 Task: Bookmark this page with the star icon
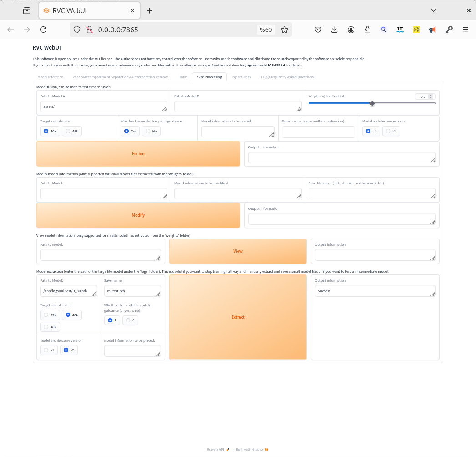coord(284,30)
